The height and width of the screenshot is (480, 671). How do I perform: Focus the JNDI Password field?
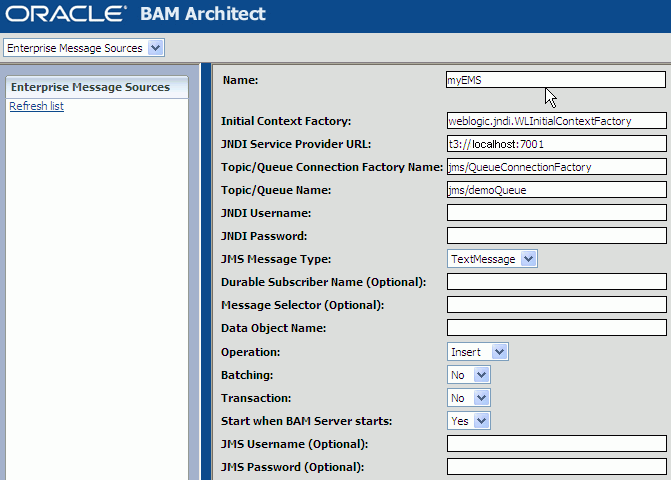[x=556, y=236]
